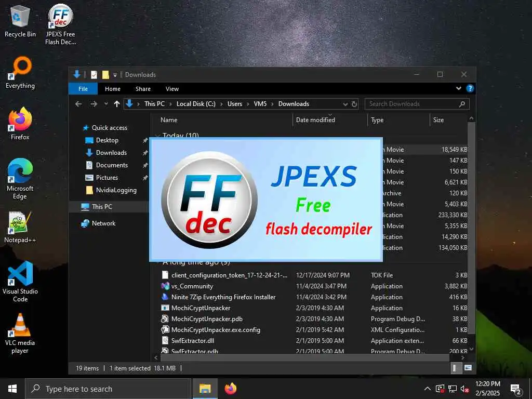Refresh the Downloads folder view
The image size is (532, 399).
(354, 104)
